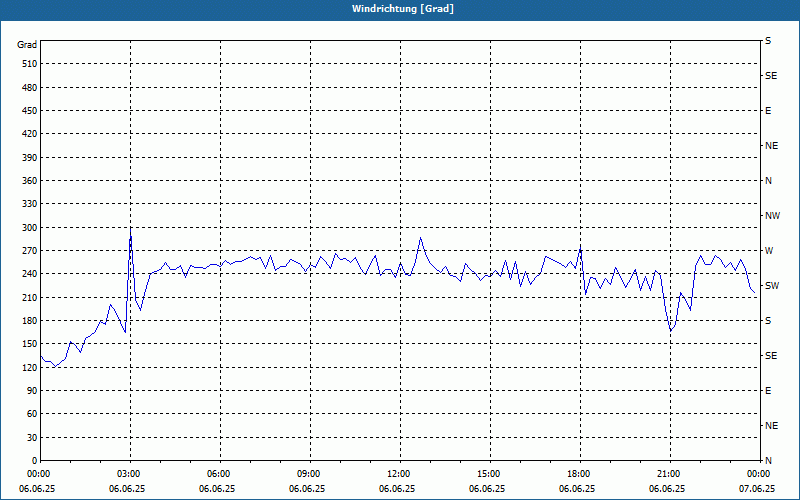
Task: Click the 420 degree axis label
Action: (x=29, y=134)
